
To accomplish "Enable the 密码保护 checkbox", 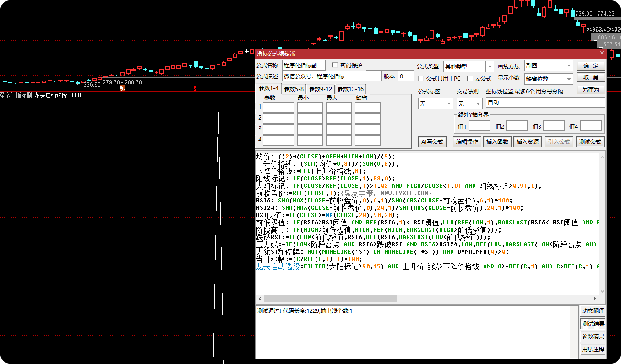I will coord(335,65).
